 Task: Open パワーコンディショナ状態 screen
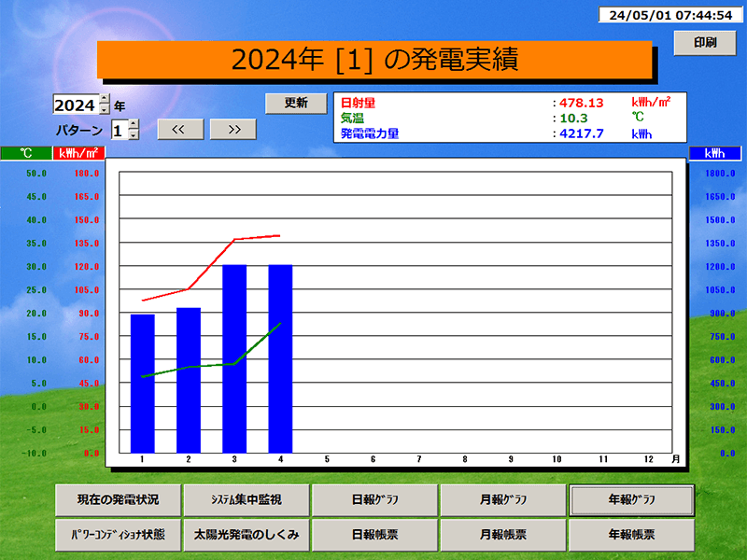(119, 535)
